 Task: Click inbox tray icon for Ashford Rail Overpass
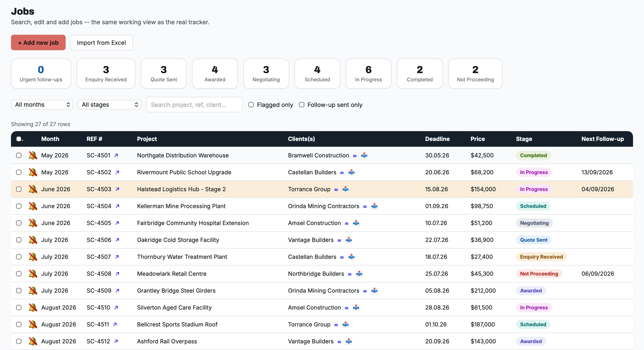click(x=349, y=341)
